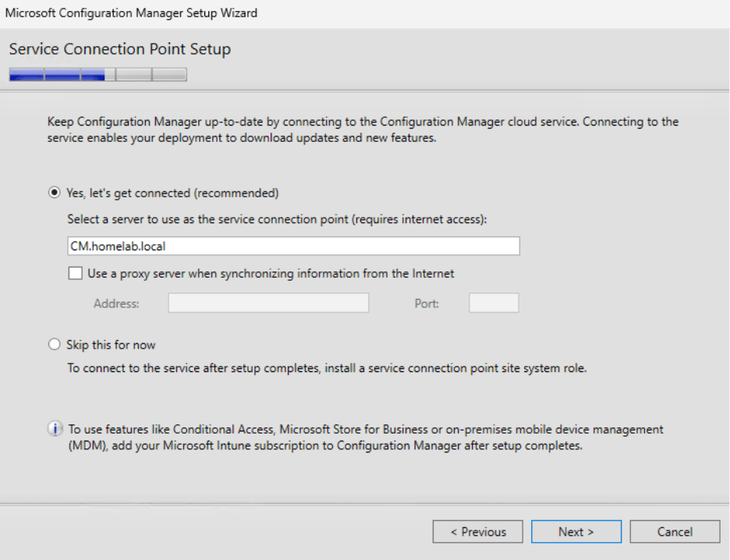This screenshot has width=730, height=560.
Task: Select the 'Yes, let's get connected (recommended)' option
Action: click(54, 193)
